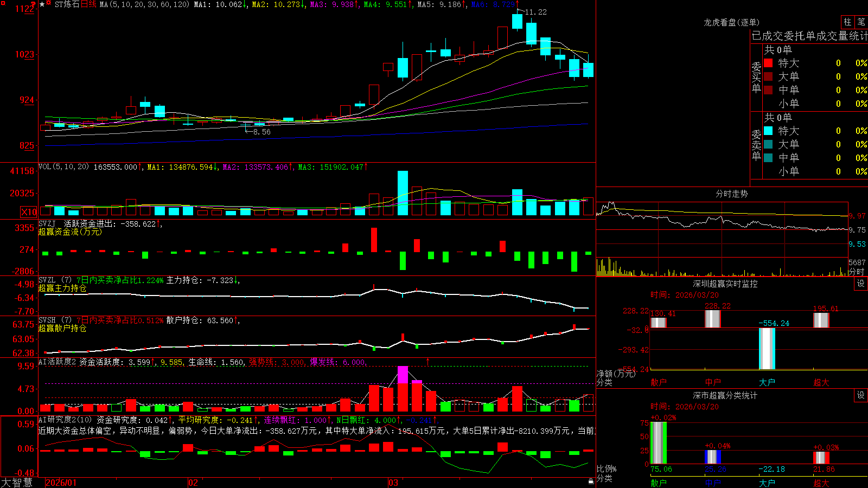Click the VOL(5,10,20) indicator label
The width and height of the screenshot is (868, 488).
[63, 167]
